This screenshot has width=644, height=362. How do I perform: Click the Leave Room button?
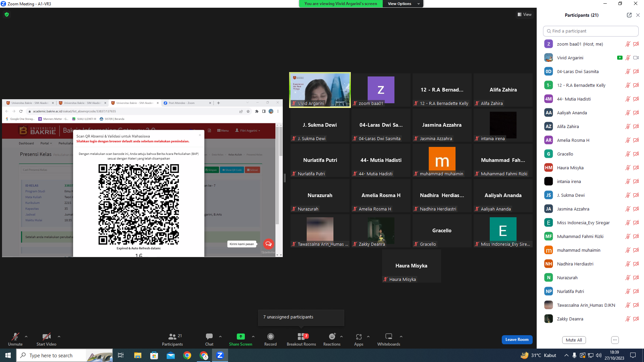click(517, 340)
